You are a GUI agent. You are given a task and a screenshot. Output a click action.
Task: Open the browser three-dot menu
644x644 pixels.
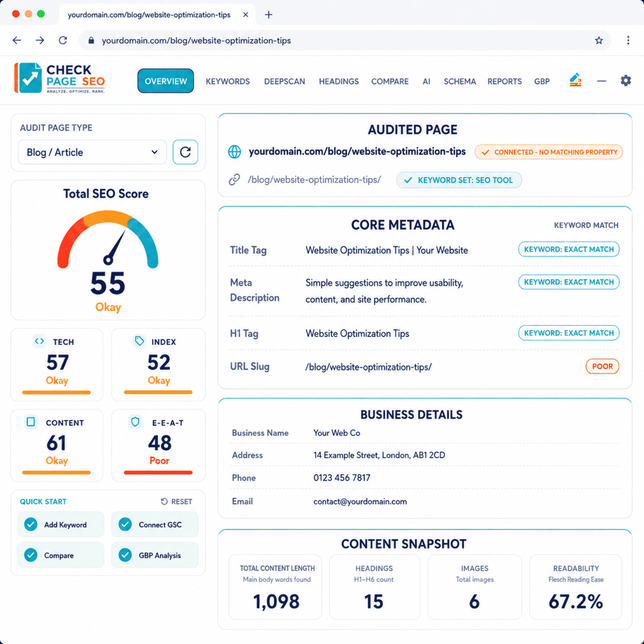(x=628, y=40)
